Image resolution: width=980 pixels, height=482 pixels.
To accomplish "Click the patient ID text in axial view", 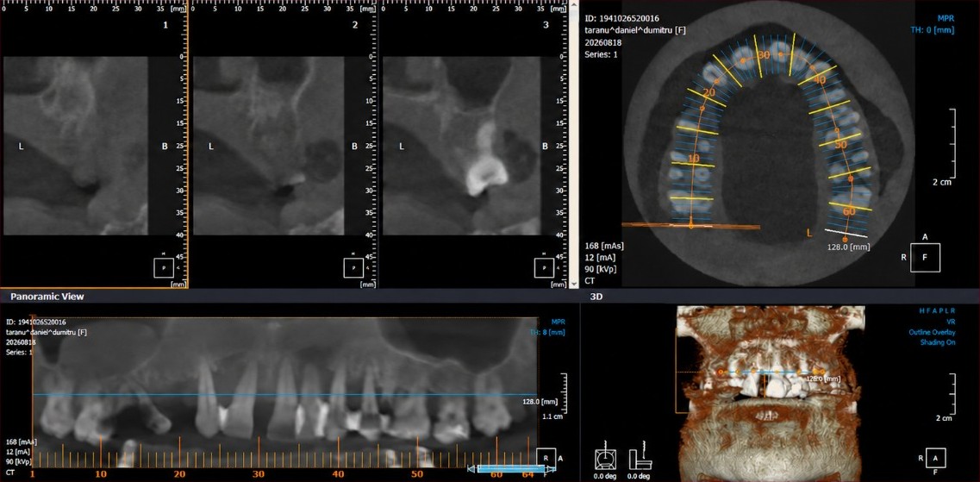I will (621, 18).
